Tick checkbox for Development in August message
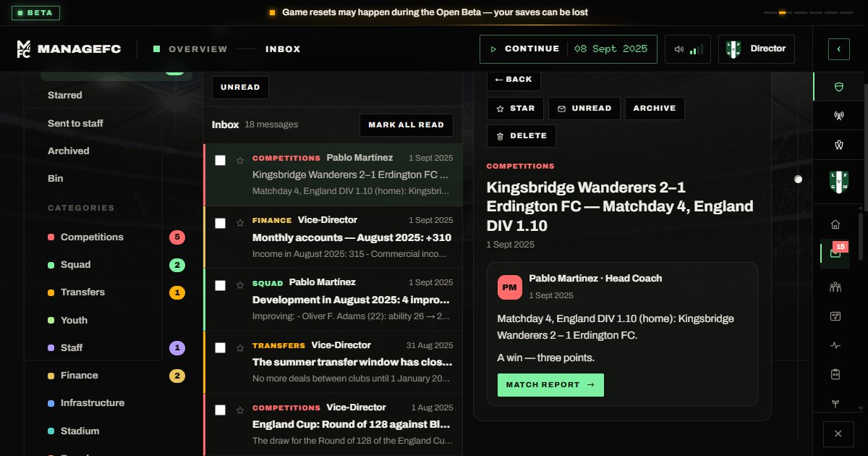Viewport: 868px width, 456px height. (221, 285)
